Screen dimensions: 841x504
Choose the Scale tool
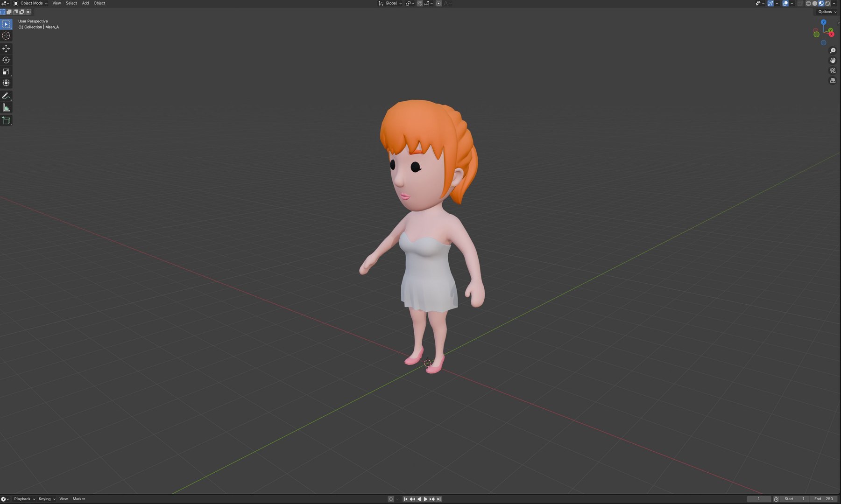6,71
